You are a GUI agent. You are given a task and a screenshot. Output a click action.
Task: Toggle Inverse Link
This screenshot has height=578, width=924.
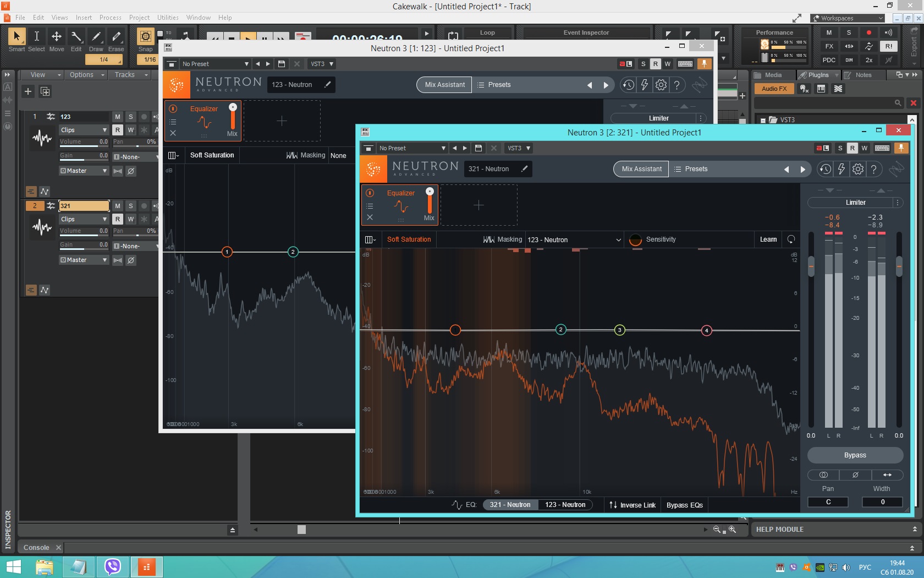[x=632, y=505]
